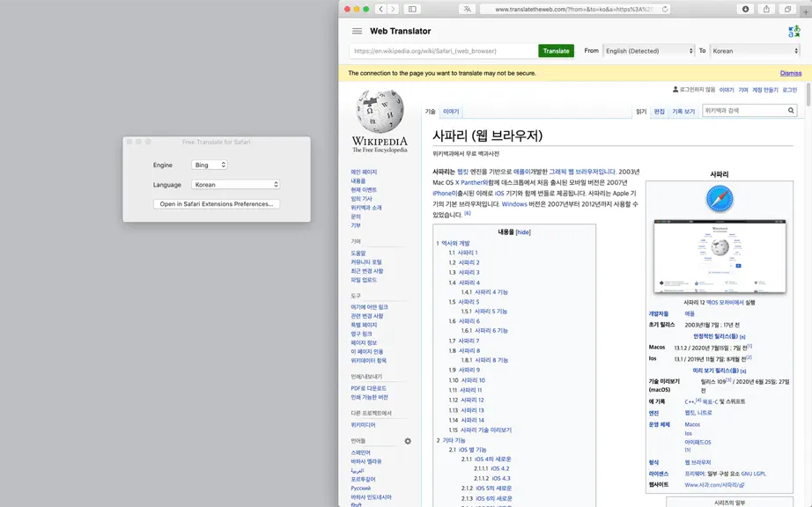This screenshot has height=507, width=812.
Task: Click the translate extension icon in Safari toolbar
Action: (x=467, y=9)
